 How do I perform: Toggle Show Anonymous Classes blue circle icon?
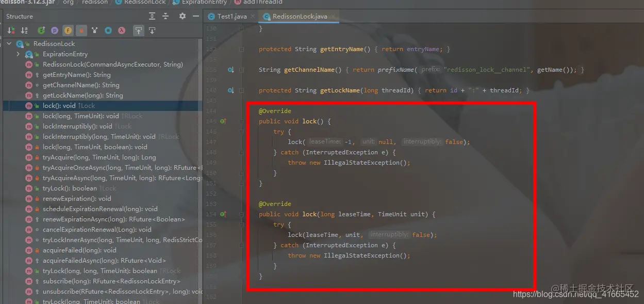tap(108, 30)
